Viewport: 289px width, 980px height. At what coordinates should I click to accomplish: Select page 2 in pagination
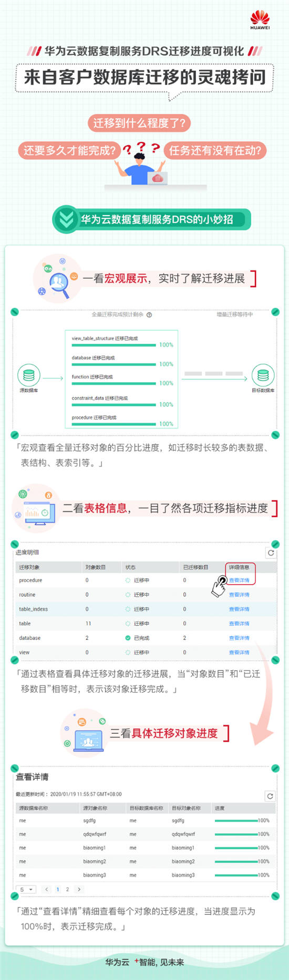67,889
